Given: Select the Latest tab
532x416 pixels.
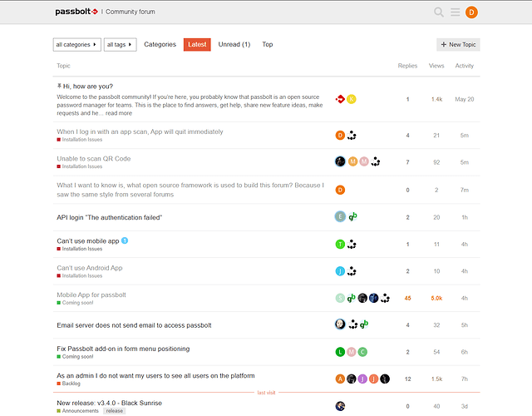Looking at the screenshot, I should pos(197,44).
